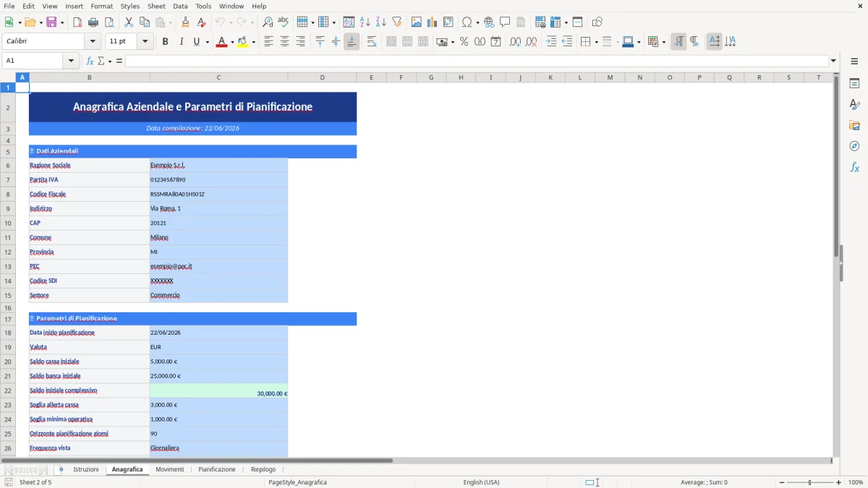Image resolution: width=868 pixels, height=488 pixels.
Task: Open the Format menu
Action: (101, 6)
